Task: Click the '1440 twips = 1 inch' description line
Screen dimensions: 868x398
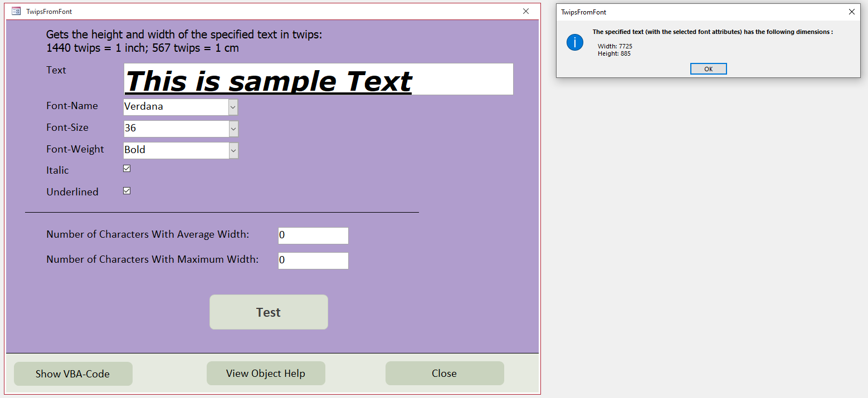Action: [x=143, y=48]
